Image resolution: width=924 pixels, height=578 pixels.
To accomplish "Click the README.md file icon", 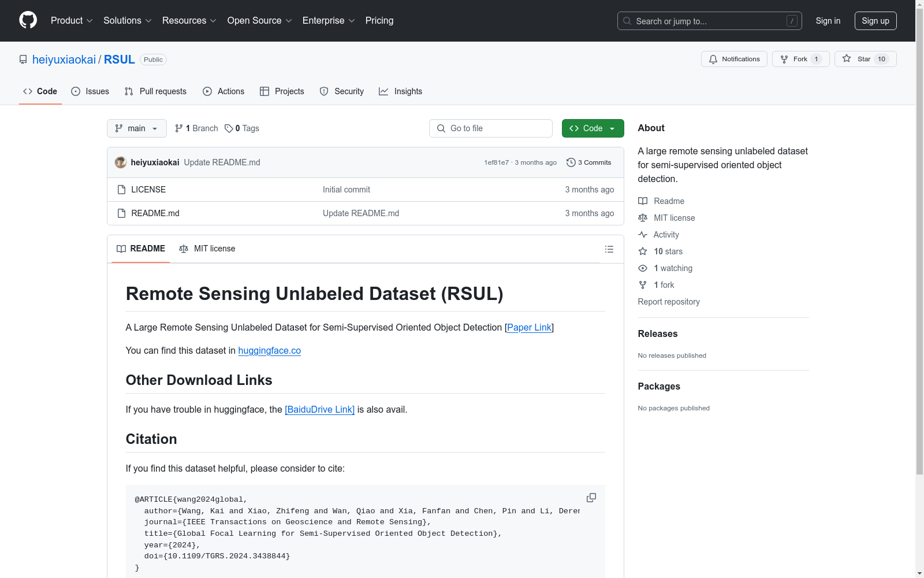I will (x=121, y=213).
